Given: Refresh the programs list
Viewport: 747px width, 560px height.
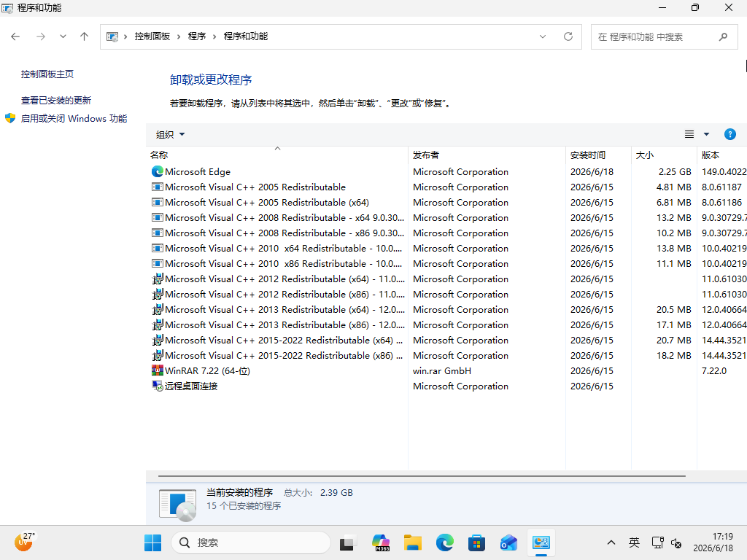Looking at the screenshot, I should (568, 36).
